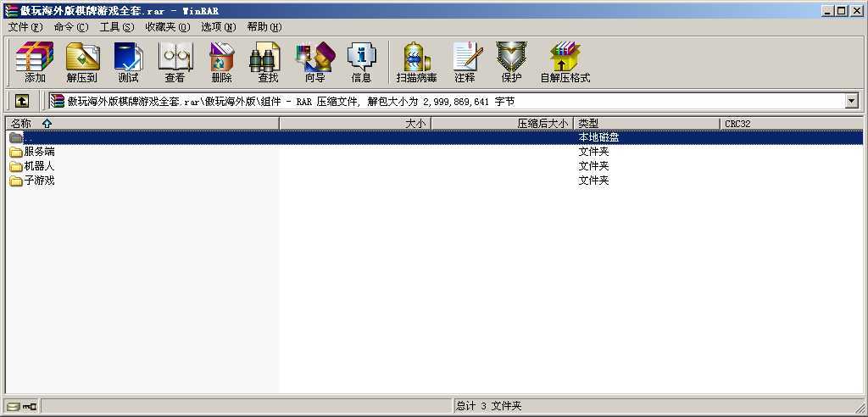The height and width of the screenshot is (417, 868).
Task: Click the Delete (删除) toolbar icon
Action: click(221, 62)
